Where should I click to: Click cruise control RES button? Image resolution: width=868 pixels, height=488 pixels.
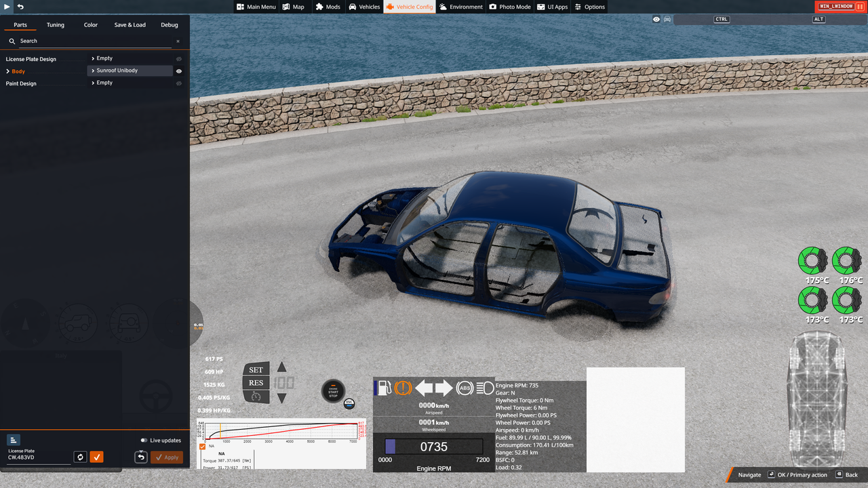point(256,383)
